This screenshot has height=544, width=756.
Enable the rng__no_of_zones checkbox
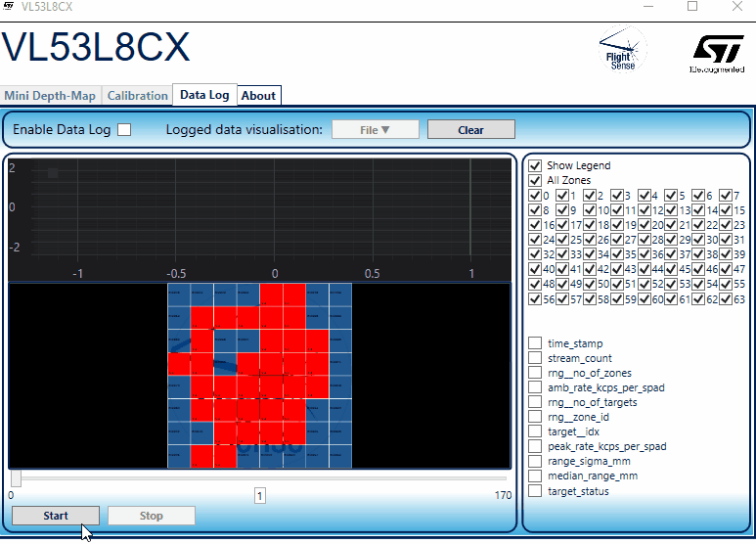tap(535, 373)
